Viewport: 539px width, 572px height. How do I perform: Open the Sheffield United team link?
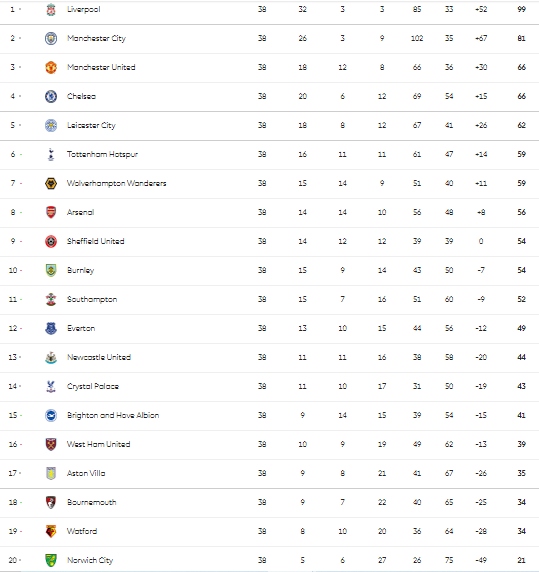click(96, 241)
